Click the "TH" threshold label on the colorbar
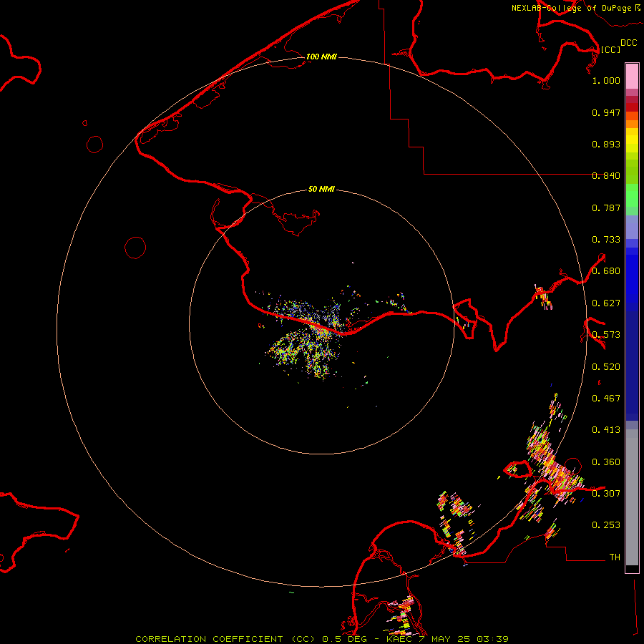This screenshot has height=644, width=644. coord(615,557)
